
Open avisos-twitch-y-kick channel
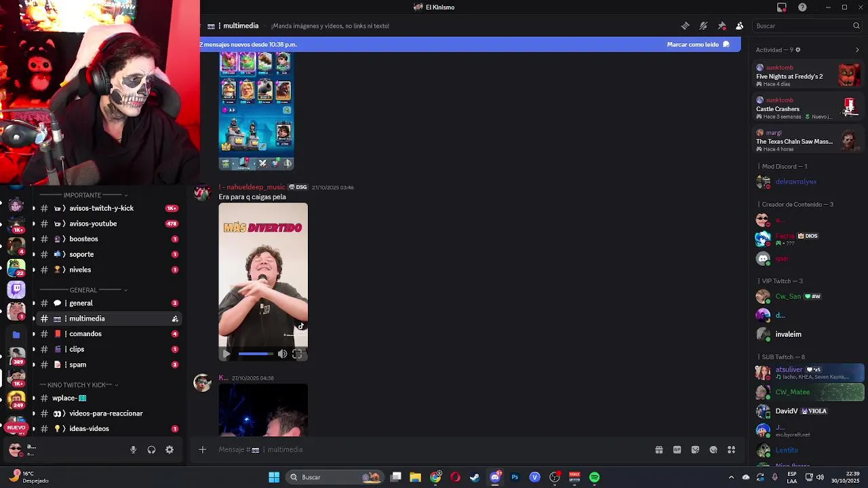tap(108, 208)
